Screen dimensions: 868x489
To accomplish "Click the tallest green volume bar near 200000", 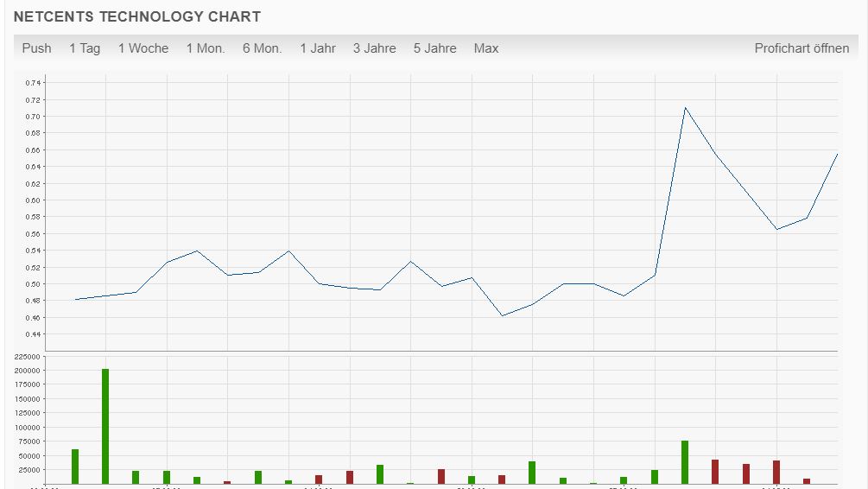I will (105, 426).
